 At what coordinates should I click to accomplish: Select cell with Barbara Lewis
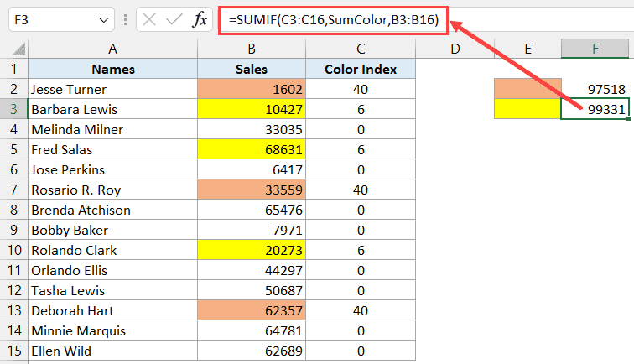pyautogui.click(x=113, y=109)
